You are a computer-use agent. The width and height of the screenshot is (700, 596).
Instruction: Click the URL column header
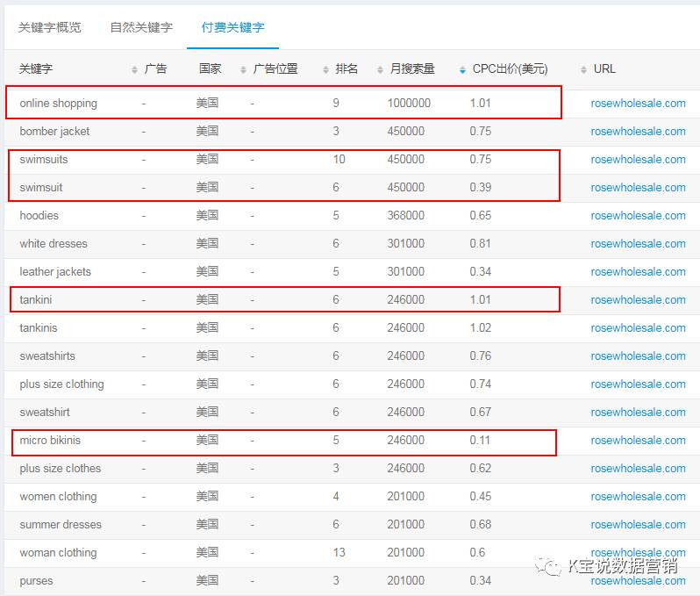[x=604, y=68]
